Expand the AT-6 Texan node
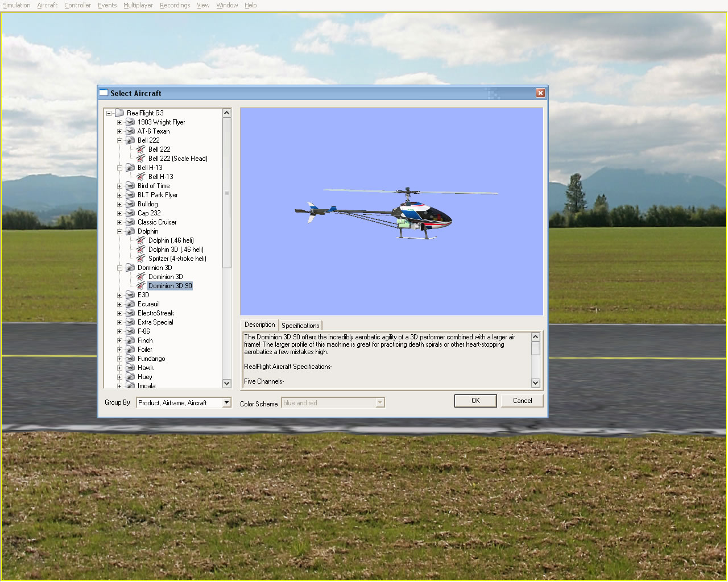The width and height of the screenshot is (728, 582). (119, 131)
